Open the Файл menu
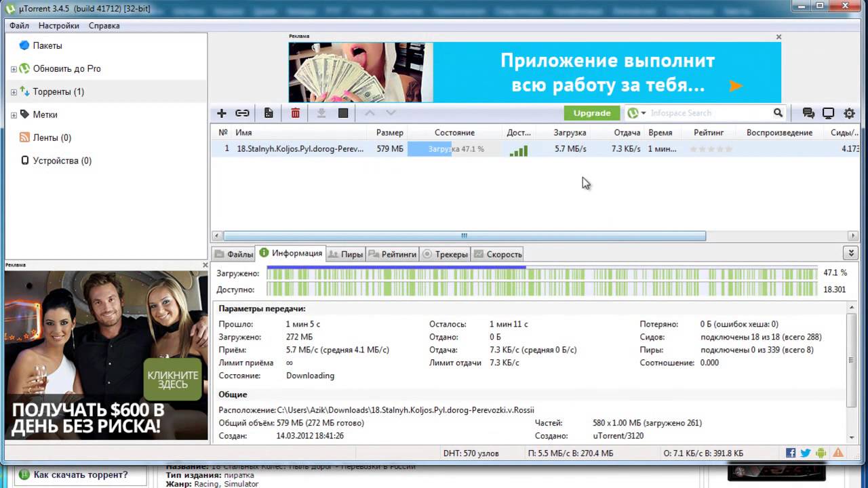Viewport: 868px width, 488px height. pos(19,26)
